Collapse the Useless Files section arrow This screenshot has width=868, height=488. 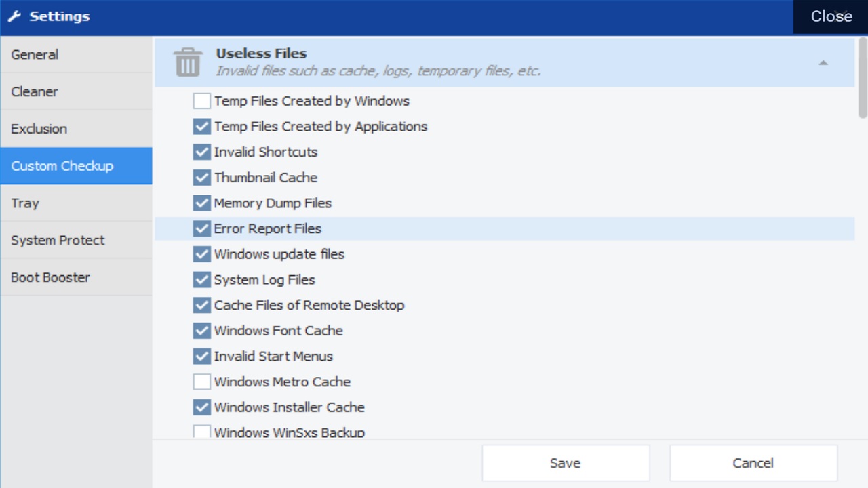pos(823,63)
